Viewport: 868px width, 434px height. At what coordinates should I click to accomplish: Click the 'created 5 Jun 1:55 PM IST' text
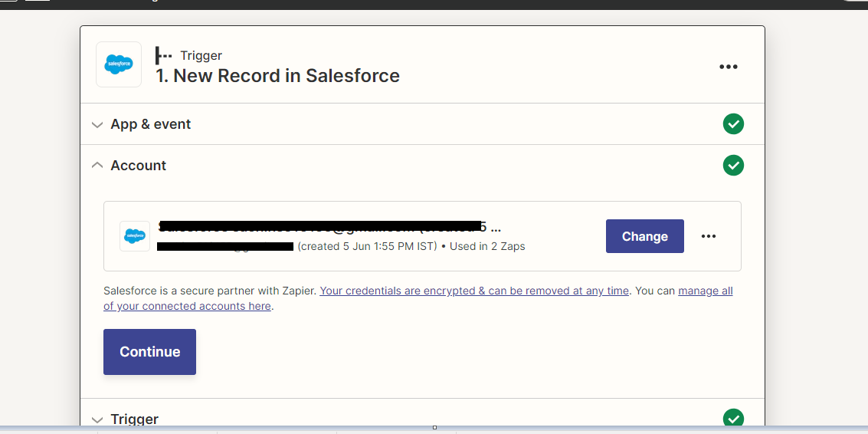(367, 246)
